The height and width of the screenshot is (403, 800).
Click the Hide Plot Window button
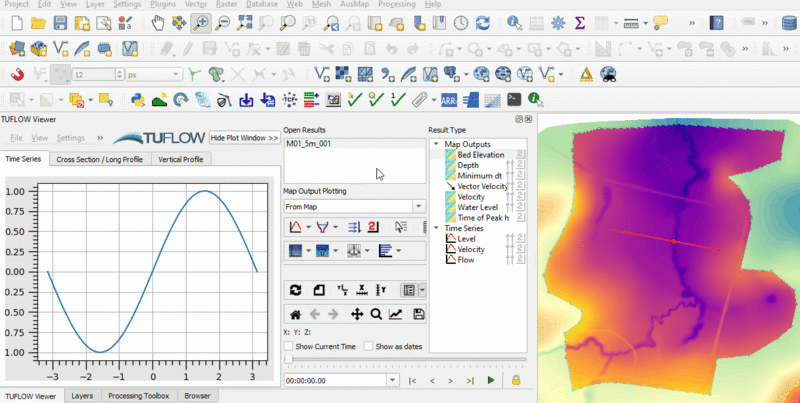(244, 137)
